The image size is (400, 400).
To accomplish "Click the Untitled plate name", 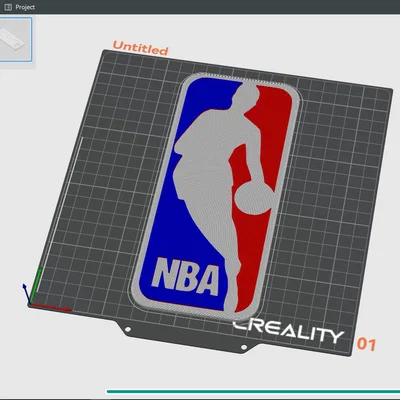I will (140, 48).
